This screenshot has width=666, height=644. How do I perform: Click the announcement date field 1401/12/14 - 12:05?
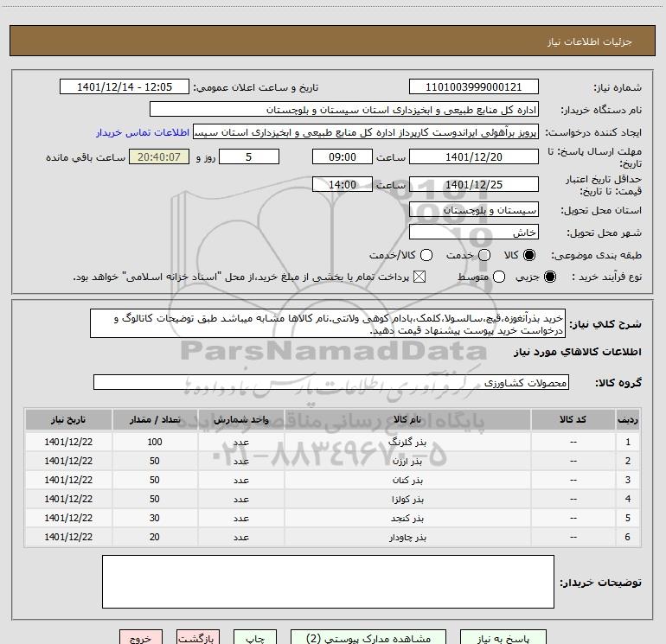[x=125, y=86]
